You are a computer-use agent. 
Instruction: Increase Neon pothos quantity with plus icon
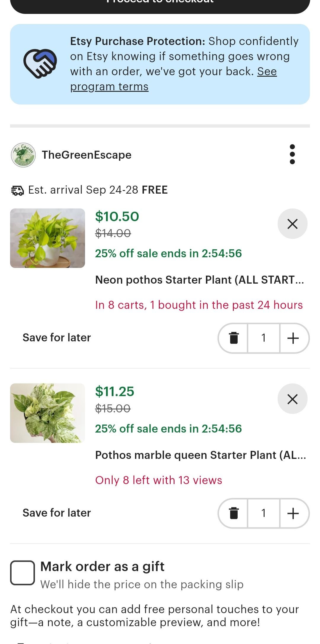pos(293,338)
